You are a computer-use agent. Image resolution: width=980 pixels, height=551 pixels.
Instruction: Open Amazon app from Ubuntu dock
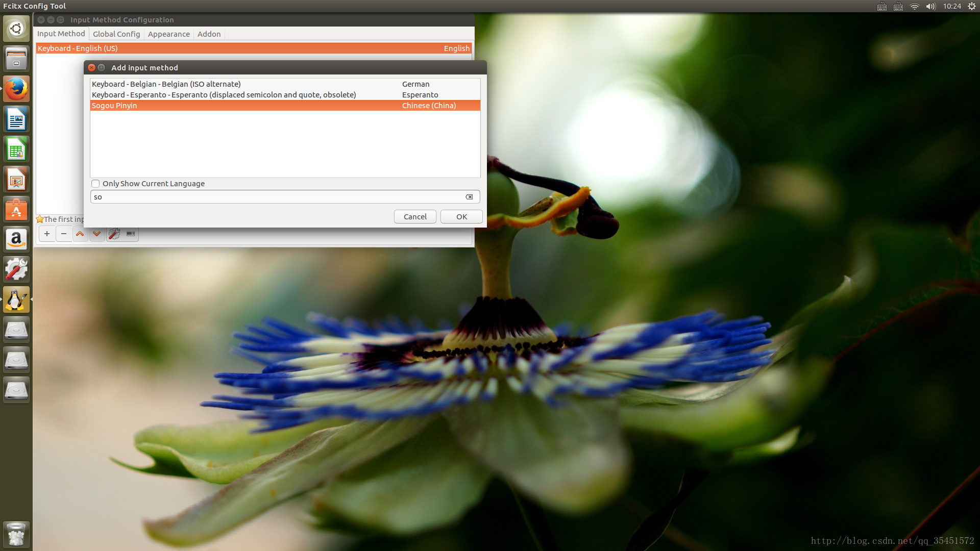click(x=17, y=239)
